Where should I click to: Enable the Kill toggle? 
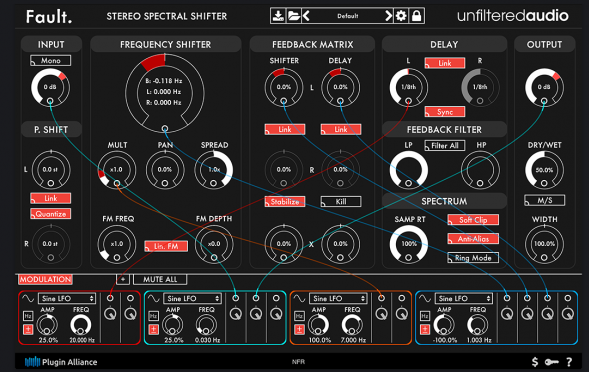[x=341, y=201]
